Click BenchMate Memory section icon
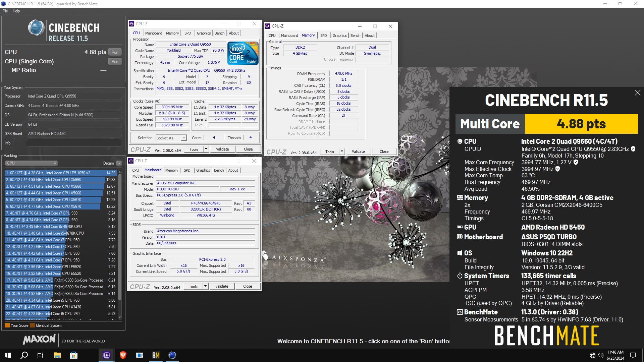This screenshot has height=362, width=644. 460,198
